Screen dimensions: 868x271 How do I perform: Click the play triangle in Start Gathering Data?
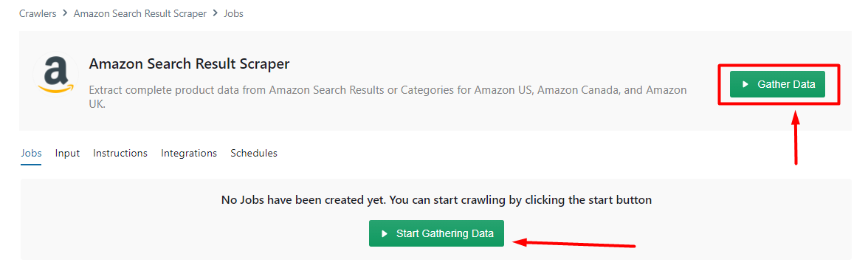coord(384,234)
